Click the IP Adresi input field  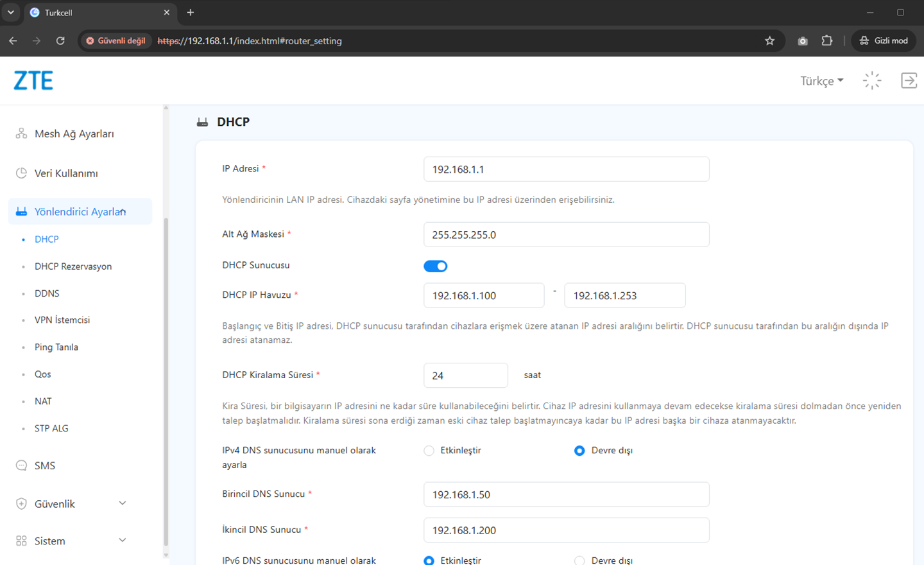pos(567,169)
